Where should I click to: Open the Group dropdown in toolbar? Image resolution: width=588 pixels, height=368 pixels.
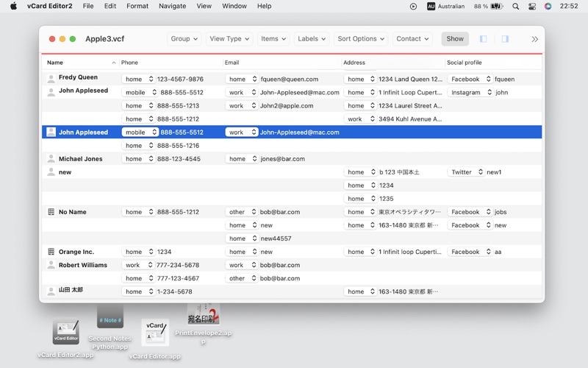pyautogui.click(x=184, y=39)
